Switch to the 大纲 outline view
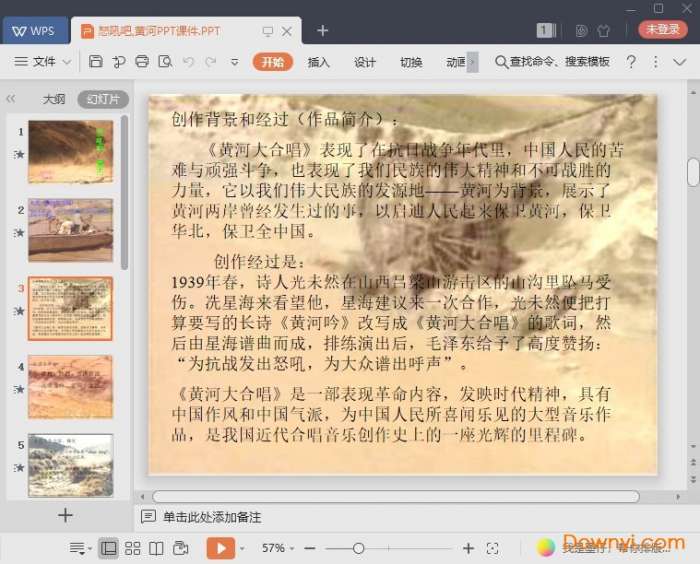The height and width of the screenshot is (564, 700). tap(54, 99)
